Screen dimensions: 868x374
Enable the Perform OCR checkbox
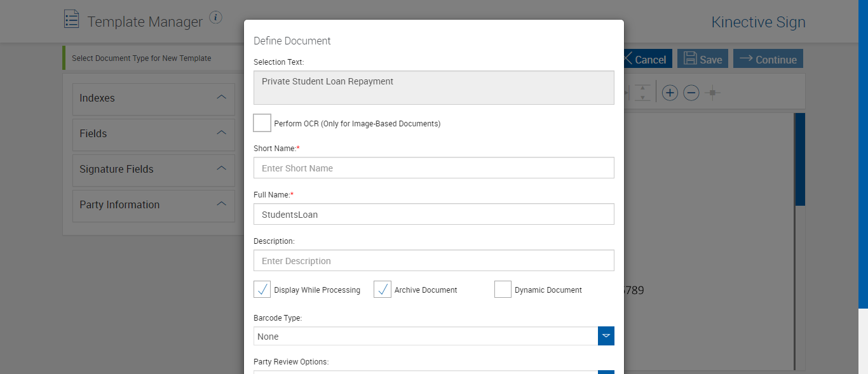click(x=262, y=123)
